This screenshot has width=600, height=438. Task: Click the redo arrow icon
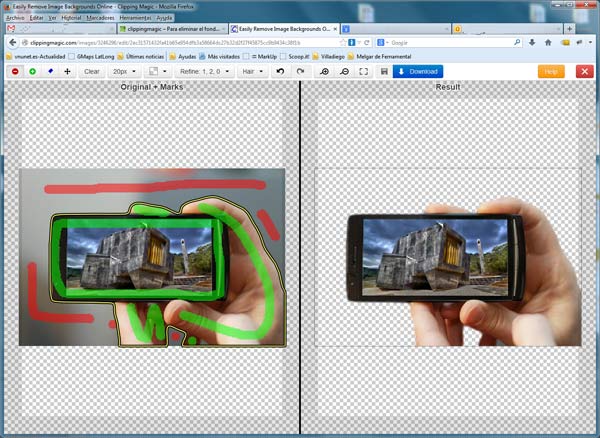298,72
